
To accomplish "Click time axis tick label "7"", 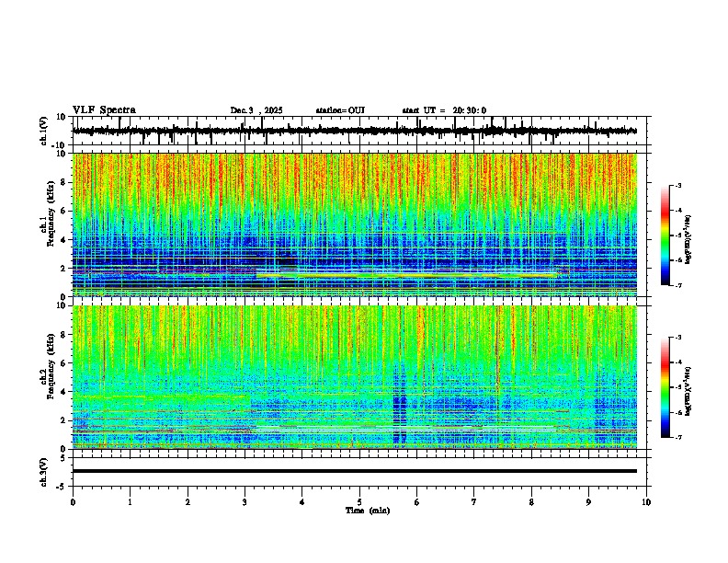I will coord(474,502).
